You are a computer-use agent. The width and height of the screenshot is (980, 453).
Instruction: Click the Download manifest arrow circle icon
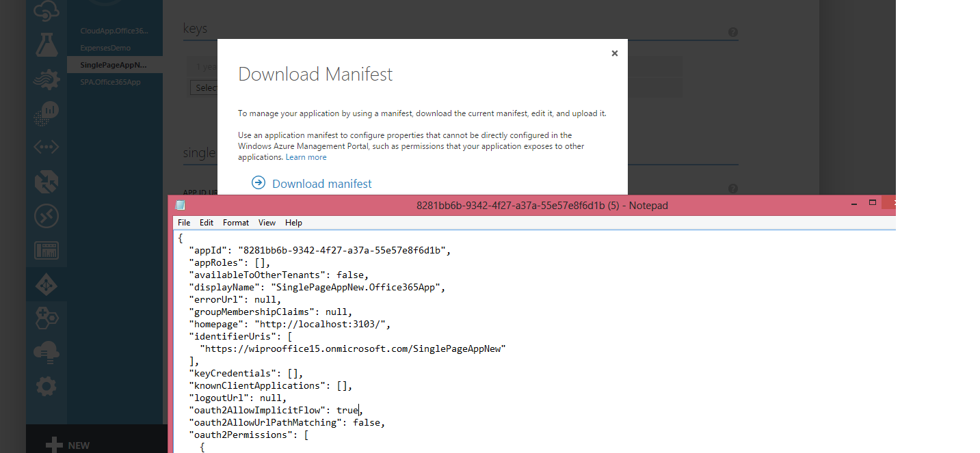click(x=258, y=182)
